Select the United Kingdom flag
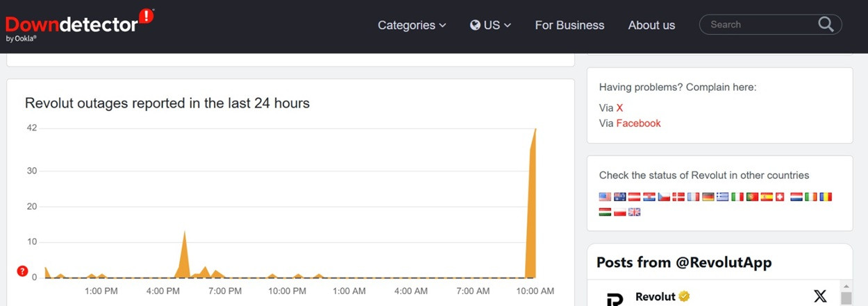Screen dimensions: 868x306 (x=635, y=212)
